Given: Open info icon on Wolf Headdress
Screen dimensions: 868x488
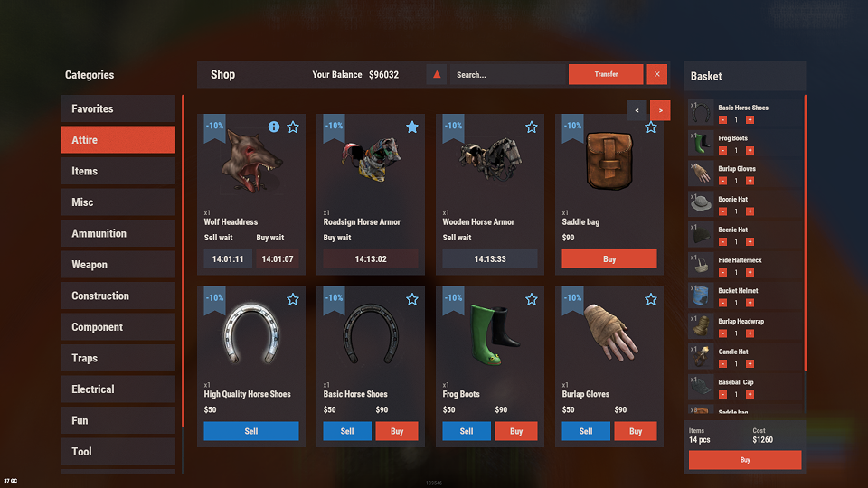Looking at the screenshot, I should click(x=273, y=127).
